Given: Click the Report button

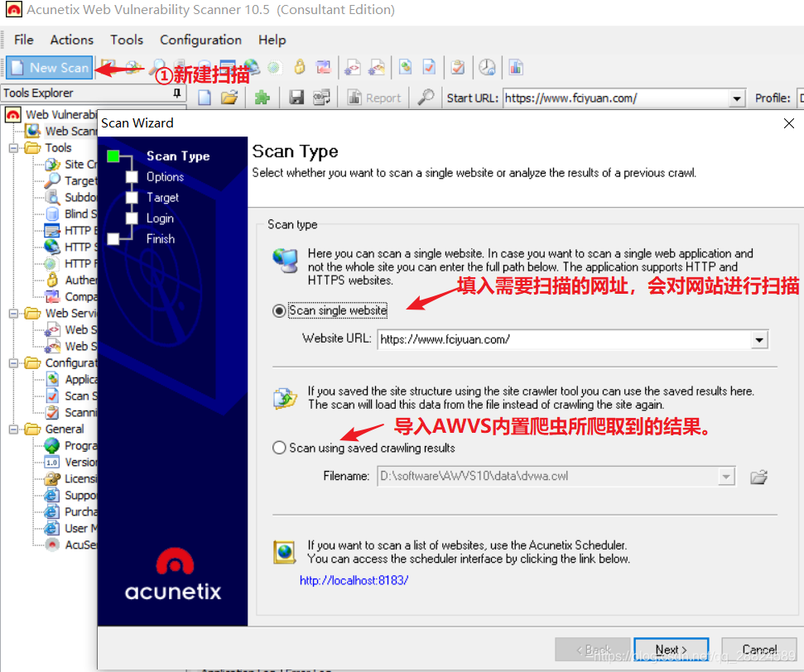Looking at the screenshot, I should tap(373, 98).
